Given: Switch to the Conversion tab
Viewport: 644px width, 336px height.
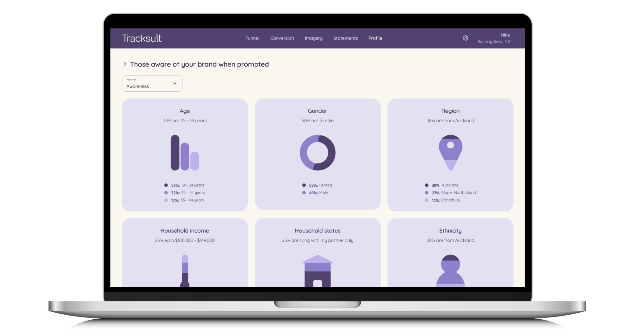Looking at the screenshot, I should pos(282,38).
